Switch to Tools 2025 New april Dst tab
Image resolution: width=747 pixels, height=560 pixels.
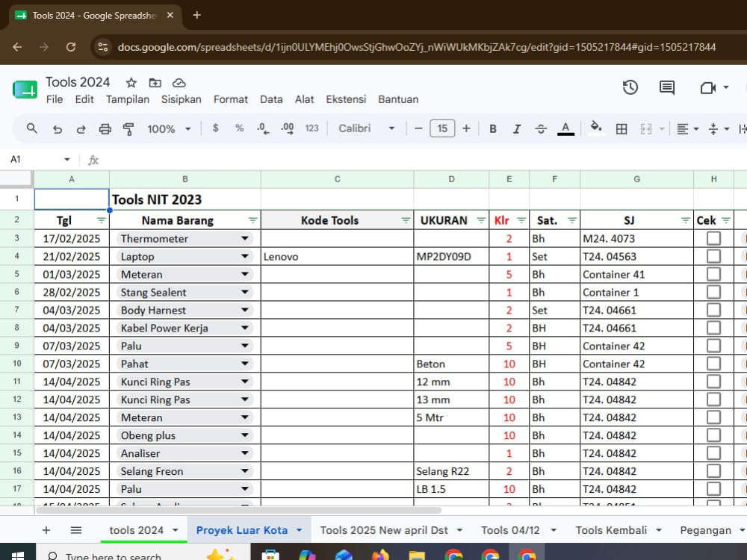384,530
